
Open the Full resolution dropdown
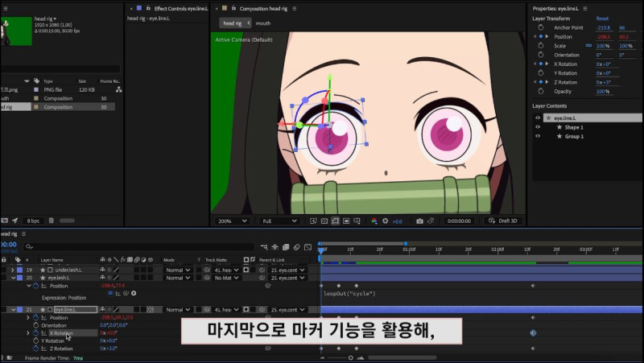(279, 221)
